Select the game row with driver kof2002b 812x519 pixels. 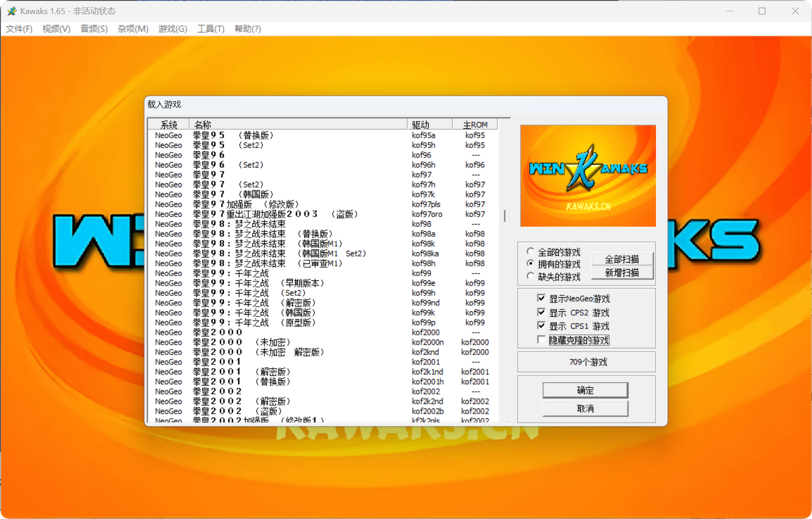point(323,411)
